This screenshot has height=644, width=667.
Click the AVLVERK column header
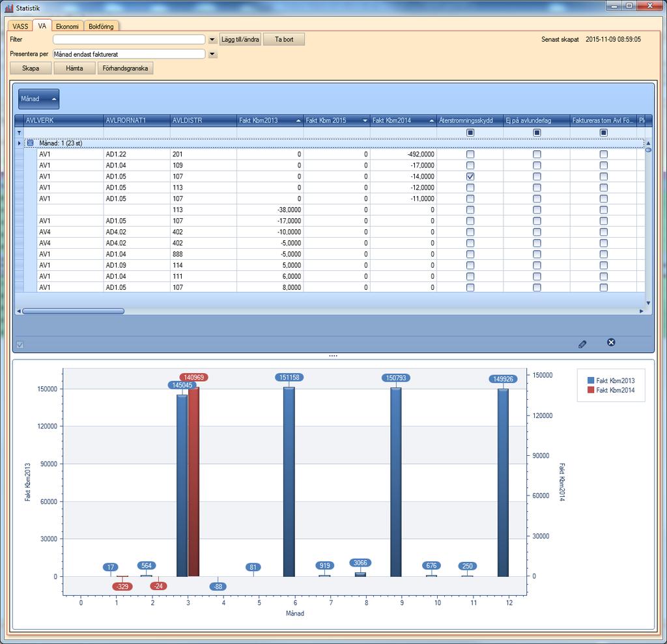pos(63,120)
